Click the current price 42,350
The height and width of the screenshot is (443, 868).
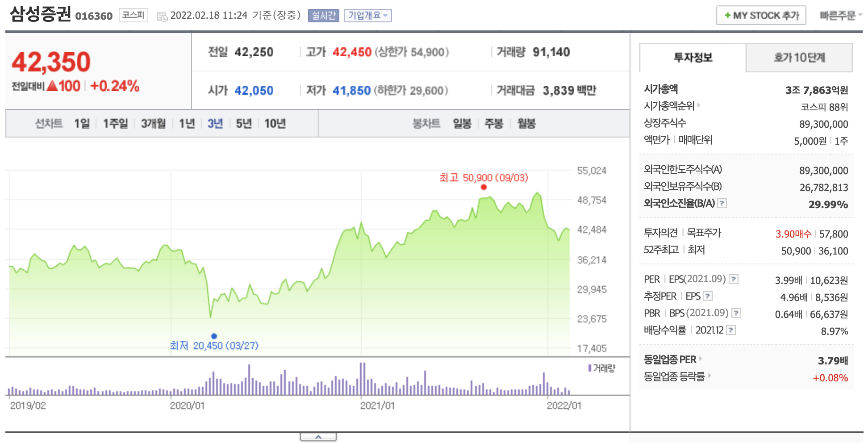(x=51, y=62)
